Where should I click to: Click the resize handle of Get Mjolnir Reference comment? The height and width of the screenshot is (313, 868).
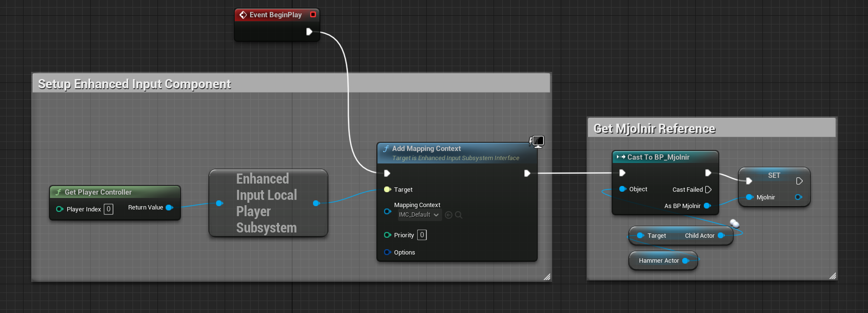point(832,276)
